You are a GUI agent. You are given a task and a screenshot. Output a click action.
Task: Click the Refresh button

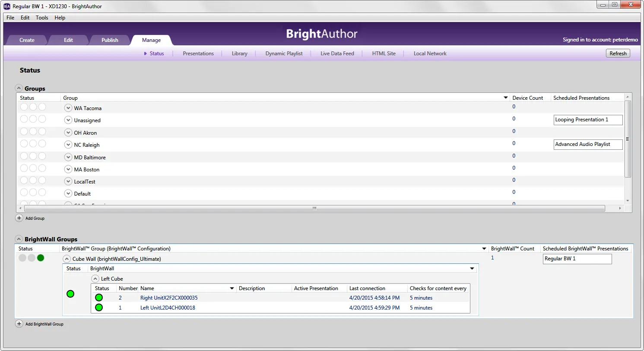tap(618, 54)
